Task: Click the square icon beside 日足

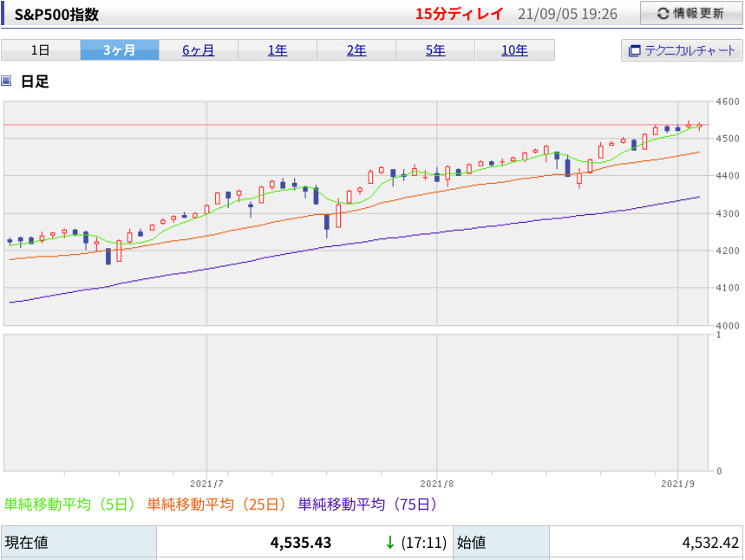Action: [6, 81]
